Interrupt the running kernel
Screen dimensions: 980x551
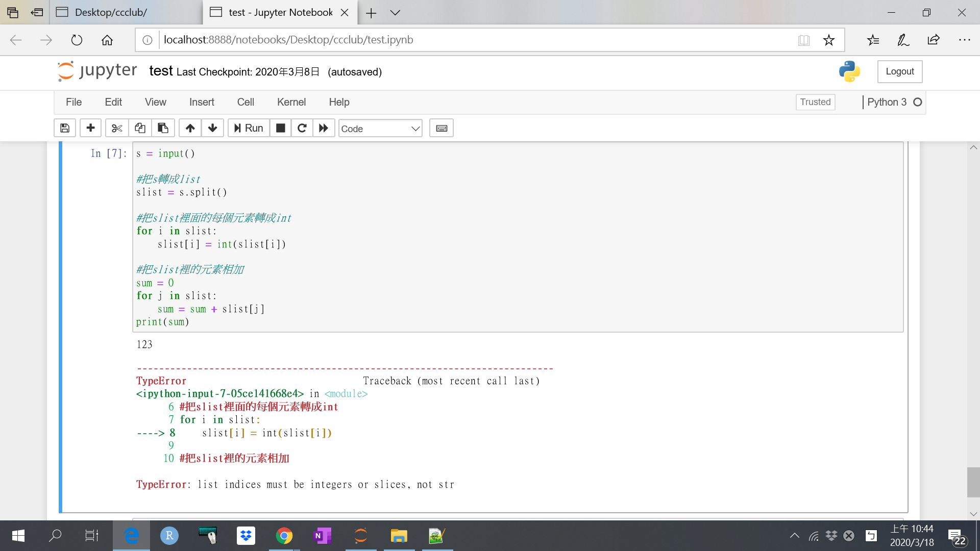(280, 128)
